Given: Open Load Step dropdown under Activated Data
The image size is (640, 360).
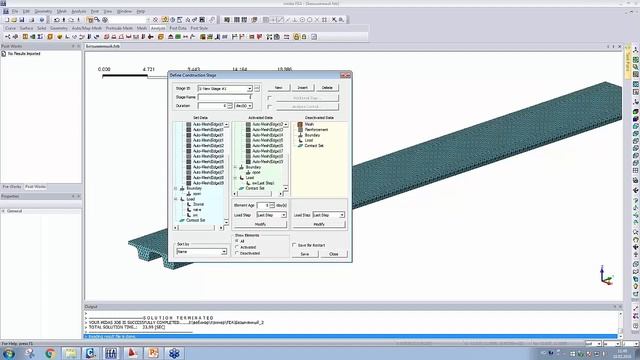Looking at the screenshot, I should coord(284,215).
